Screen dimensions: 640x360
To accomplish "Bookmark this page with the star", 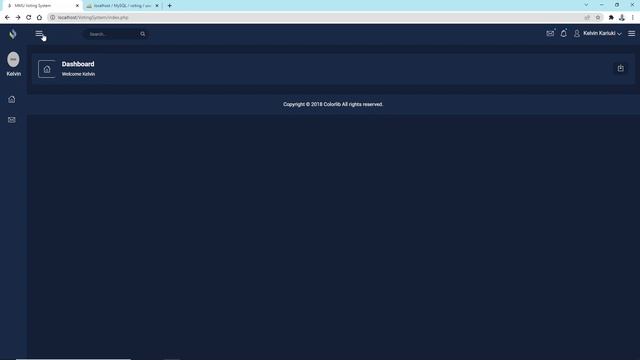I will coord(598,18).
